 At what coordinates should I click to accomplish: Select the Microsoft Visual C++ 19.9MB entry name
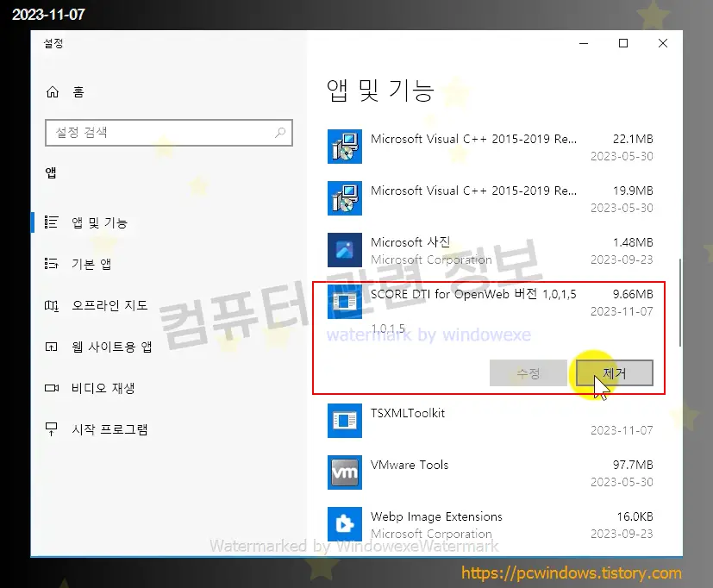(473, 191)
